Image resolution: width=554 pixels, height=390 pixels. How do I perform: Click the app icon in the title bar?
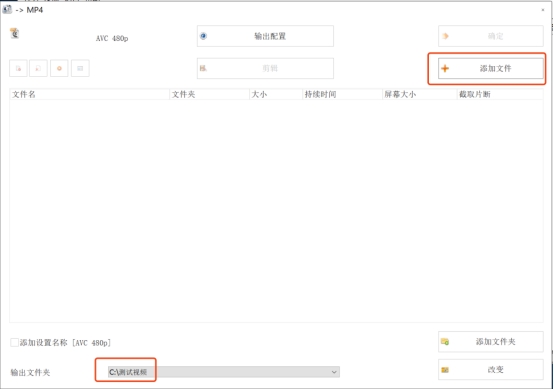tap(7, 10)
